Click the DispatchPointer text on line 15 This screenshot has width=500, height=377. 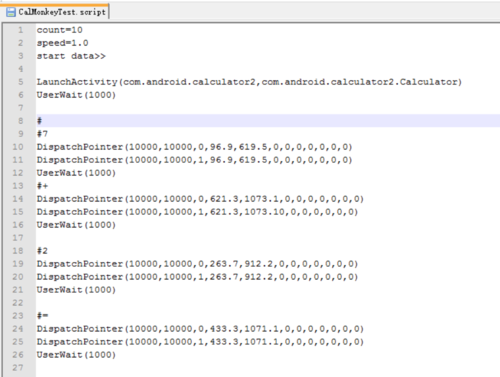197,212
